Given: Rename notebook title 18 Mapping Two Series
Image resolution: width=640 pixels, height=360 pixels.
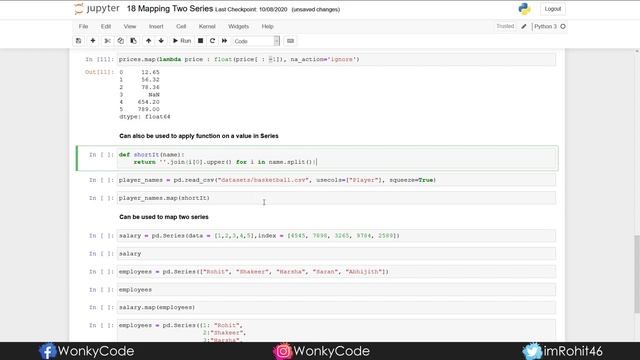Looking at the screenshot, I should [170, 9].
